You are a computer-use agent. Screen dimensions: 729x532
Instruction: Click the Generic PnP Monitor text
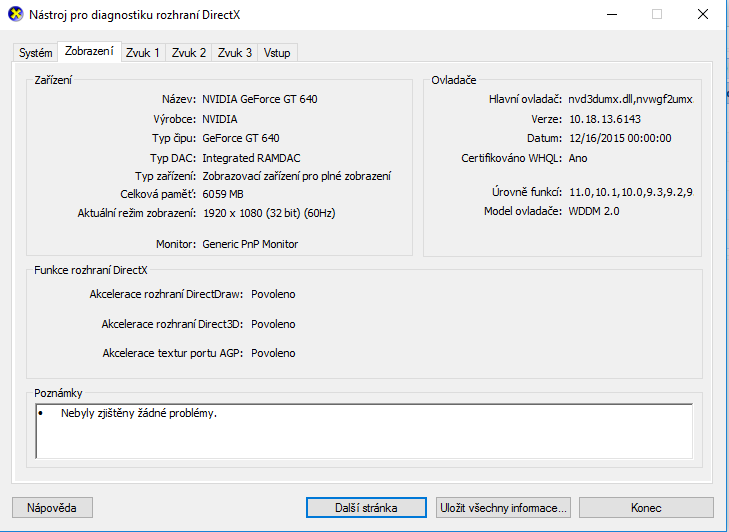[x=250, y=244]
